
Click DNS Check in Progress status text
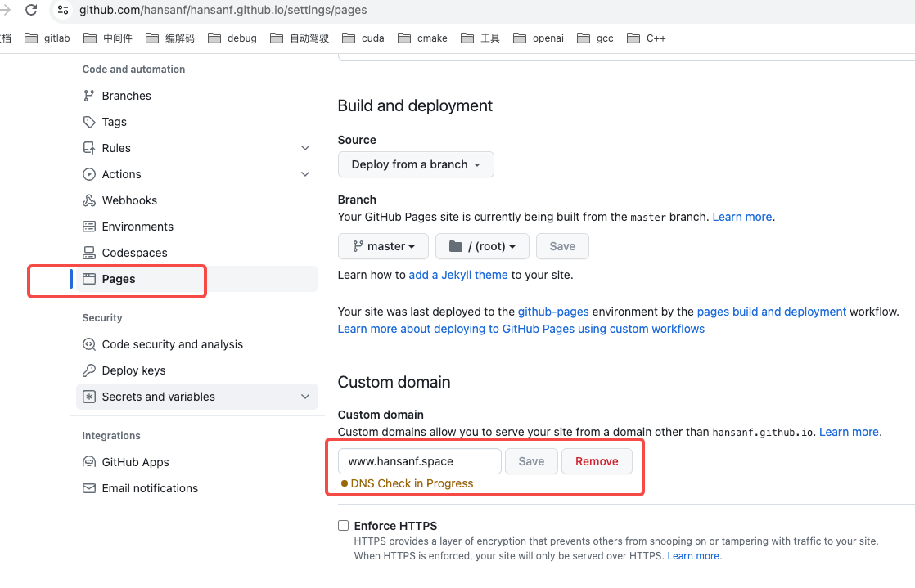[412, 483]
